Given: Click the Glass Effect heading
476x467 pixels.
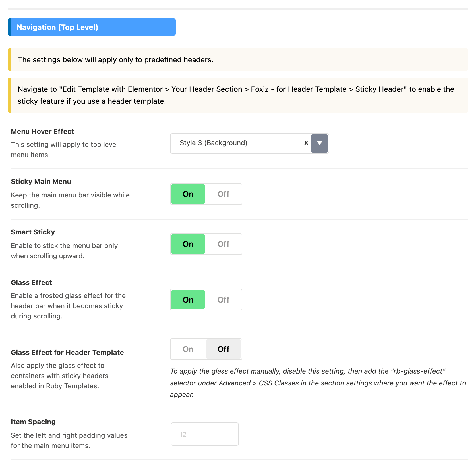Looking at the screenshot, I should pos(32,283).
